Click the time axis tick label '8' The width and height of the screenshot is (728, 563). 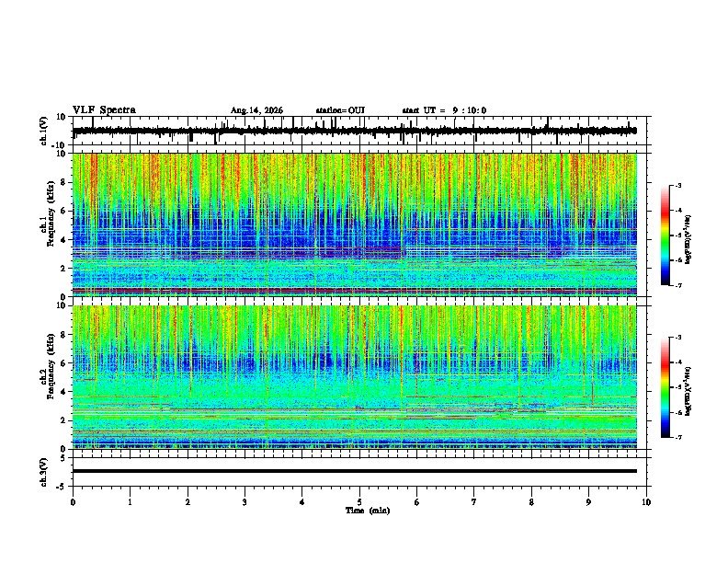531,502
